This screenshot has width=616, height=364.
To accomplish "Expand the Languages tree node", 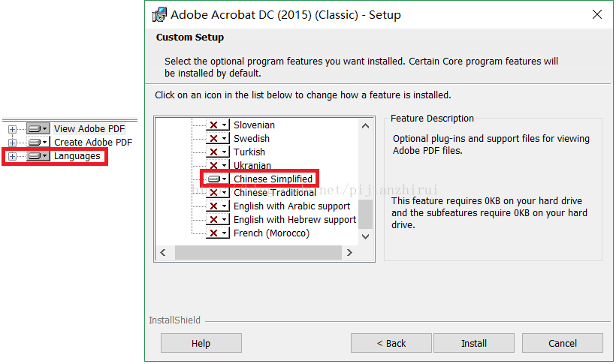I will (12, 156).
